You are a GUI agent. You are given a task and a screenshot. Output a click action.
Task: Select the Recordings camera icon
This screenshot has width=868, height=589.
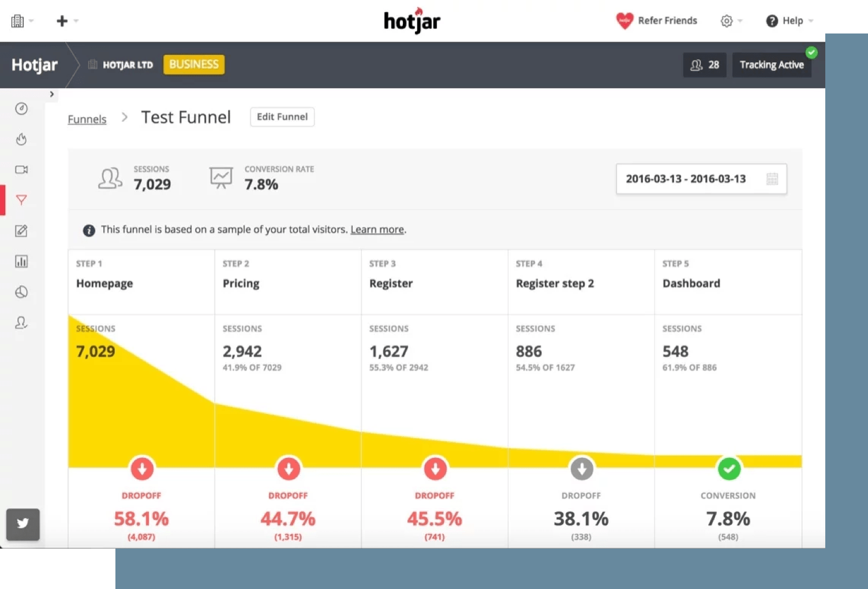(x=21, y=169)
